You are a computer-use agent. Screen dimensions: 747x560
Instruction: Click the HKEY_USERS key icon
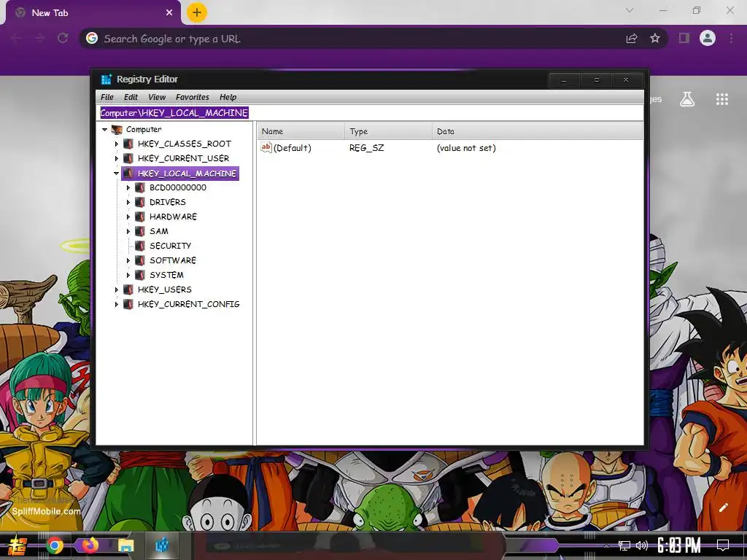(128, 289)
